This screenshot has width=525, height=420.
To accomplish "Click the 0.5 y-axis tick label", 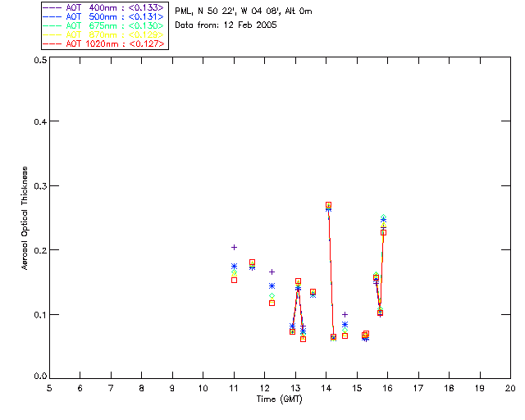I will [x=40, y=60].
